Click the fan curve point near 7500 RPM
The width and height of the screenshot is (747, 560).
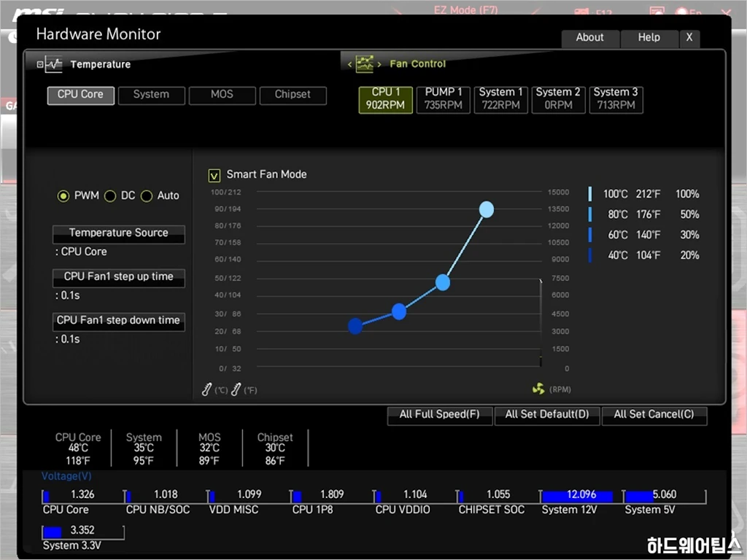point(443,282)
